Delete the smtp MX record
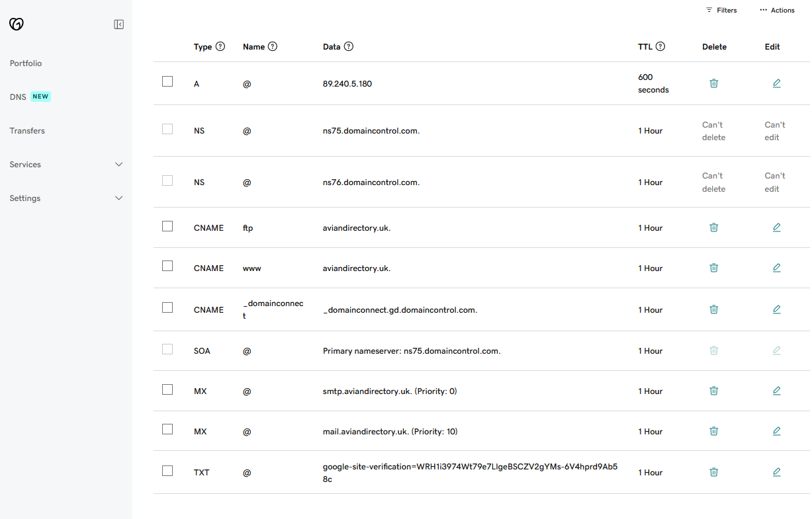The width and height of the screenshot is (812, 519). click(713, 391)
